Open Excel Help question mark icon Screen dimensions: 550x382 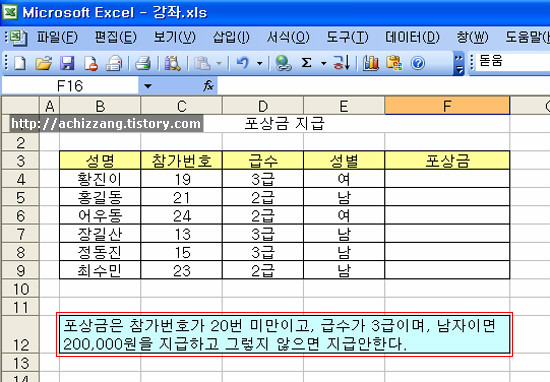(418, 63)
